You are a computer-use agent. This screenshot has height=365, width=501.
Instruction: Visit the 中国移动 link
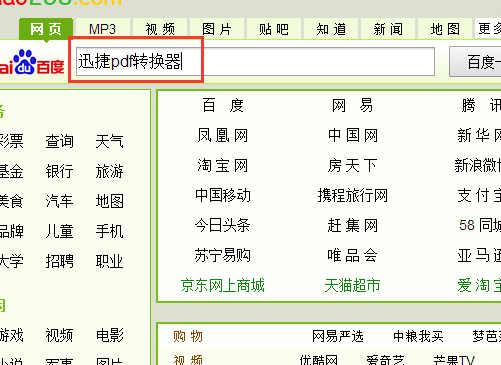[x=223, y=195]
